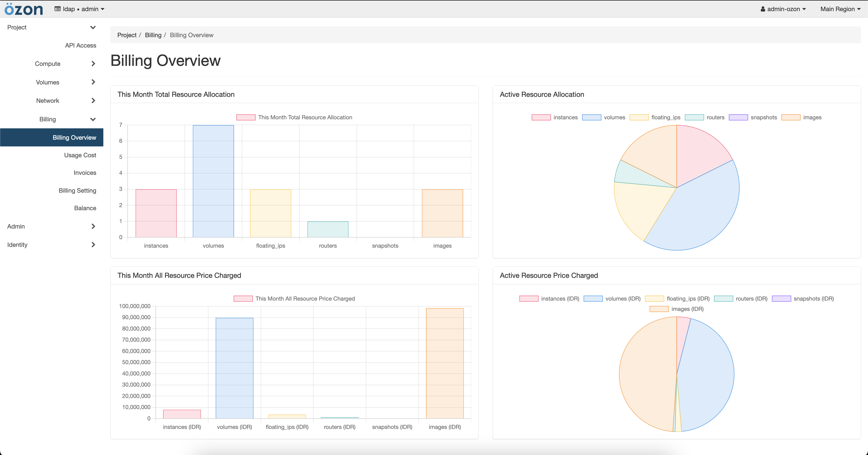
Task: Click the user icon beside admin-ozon
Action: [763, 9]
